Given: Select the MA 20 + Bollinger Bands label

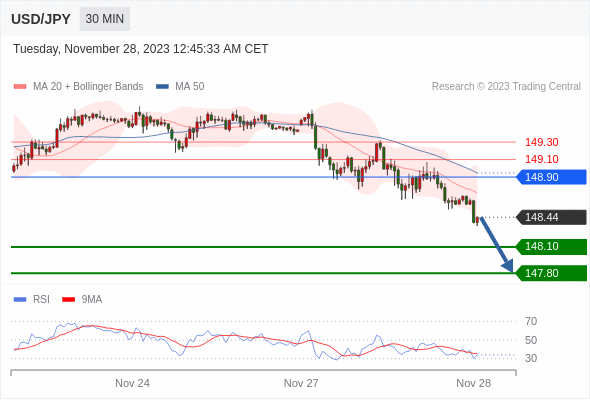Looking at the screenshot, I should (x=88, y=87).
